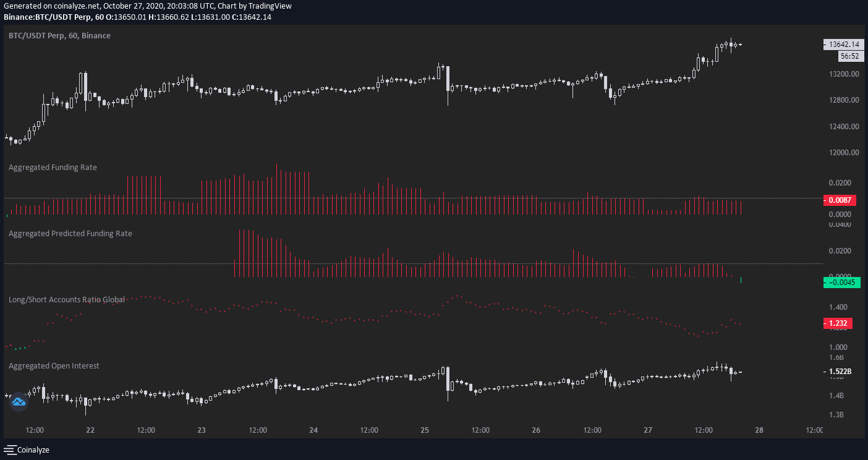
Task: Open the hamburger menu next to Coinalyze
Action: (9, 449)
